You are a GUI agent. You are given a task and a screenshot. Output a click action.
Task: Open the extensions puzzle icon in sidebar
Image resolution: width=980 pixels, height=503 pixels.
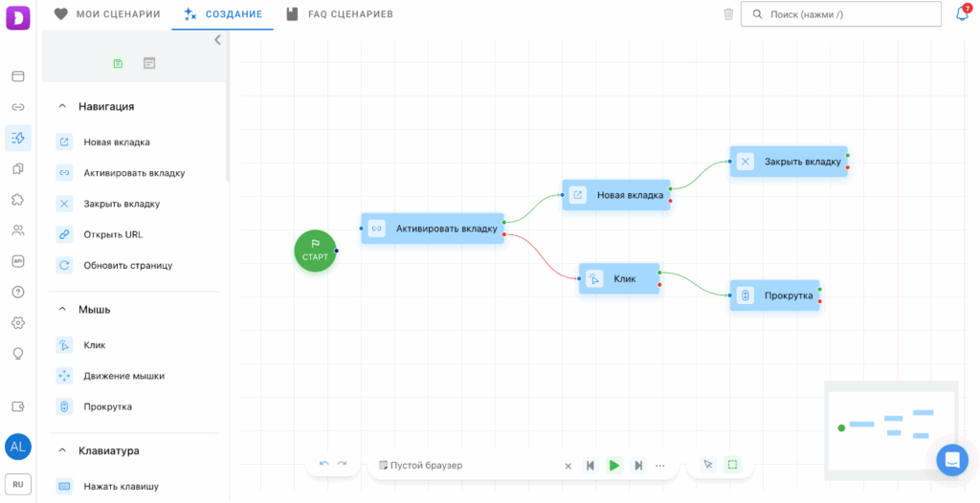coord(17,200)
